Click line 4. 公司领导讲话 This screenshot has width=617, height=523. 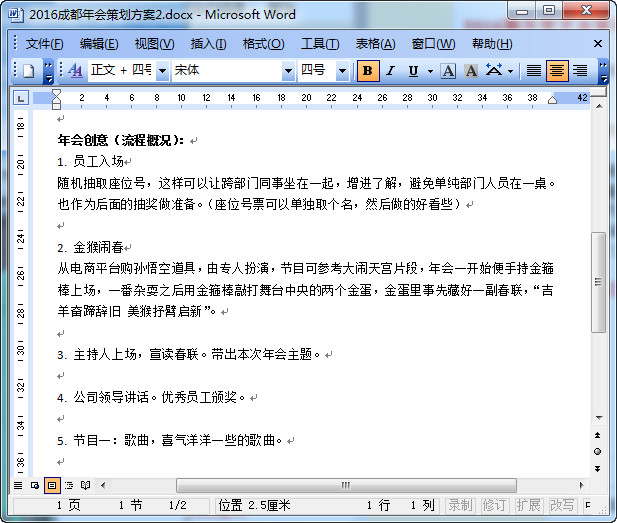[x=151, y=397]
